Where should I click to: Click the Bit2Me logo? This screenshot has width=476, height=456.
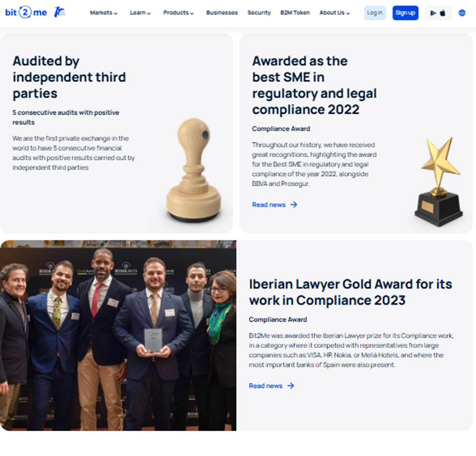tap(26, 12)
